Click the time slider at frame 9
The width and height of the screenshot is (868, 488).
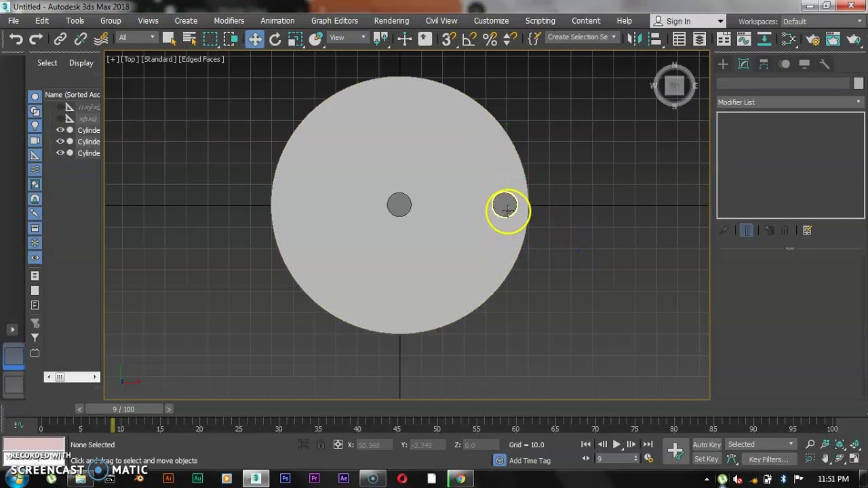[123, 409]
